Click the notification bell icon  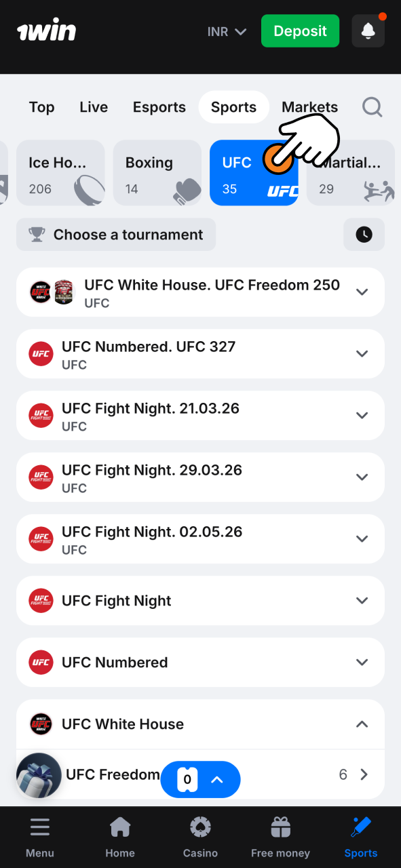[368, 31]
